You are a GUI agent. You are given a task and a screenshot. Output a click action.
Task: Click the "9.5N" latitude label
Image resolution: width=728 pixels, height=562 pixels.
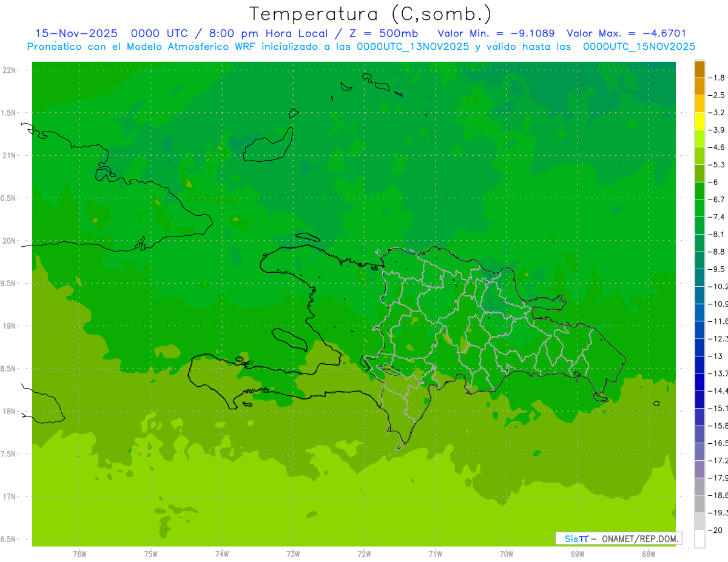[9, 284]
